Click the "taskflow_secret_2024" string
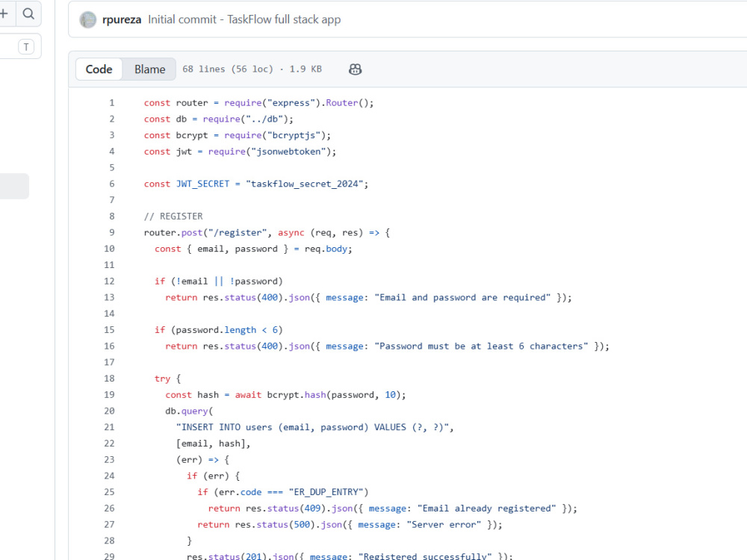This screenshot has height=560, width=747. click(305, 184)
